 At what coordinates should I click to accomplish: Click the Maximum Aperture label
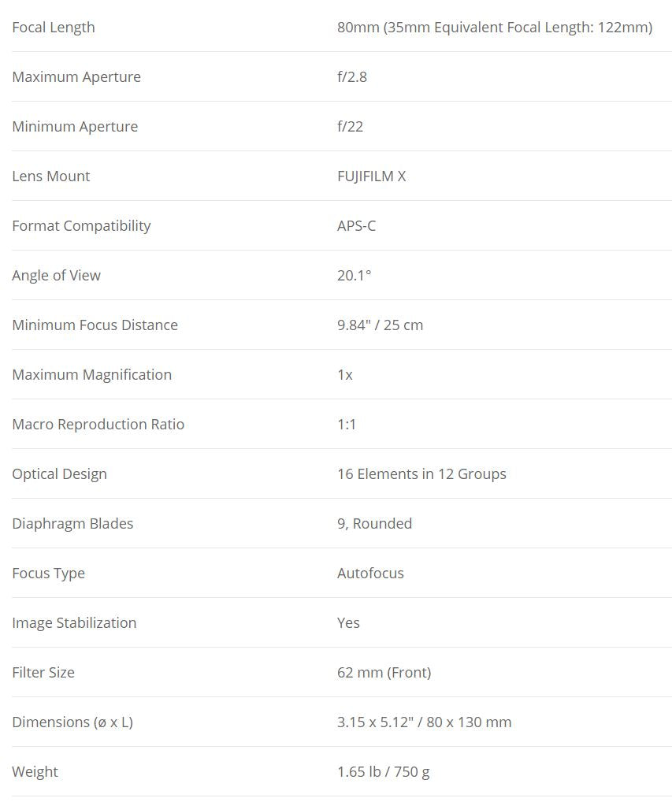coord(76,77)
